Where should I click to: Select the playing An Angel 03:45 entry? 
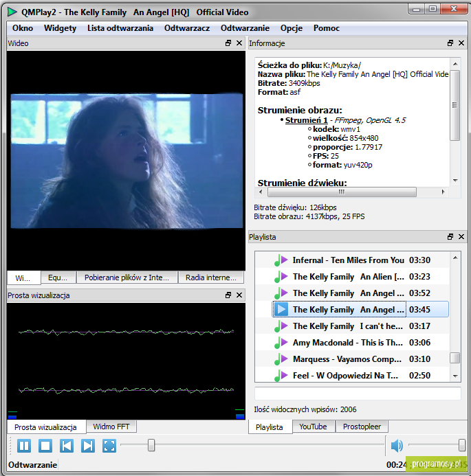click(360, 309)
